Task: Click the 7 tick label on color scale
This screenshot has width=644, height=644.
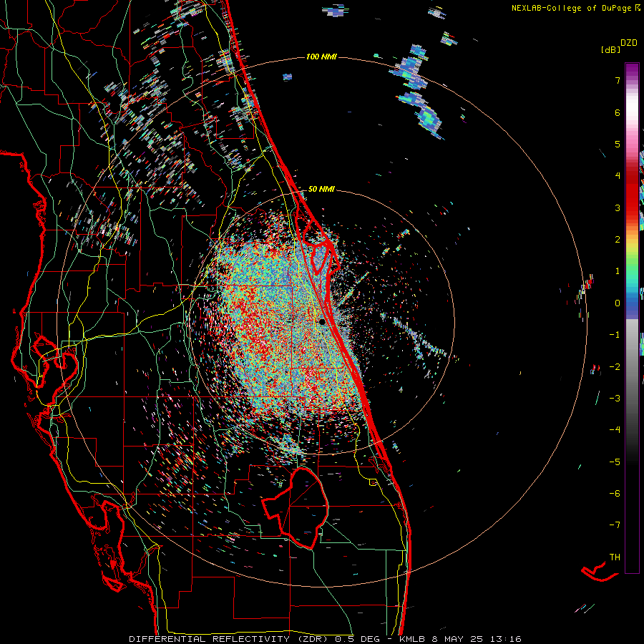Action: click(618, 80)
